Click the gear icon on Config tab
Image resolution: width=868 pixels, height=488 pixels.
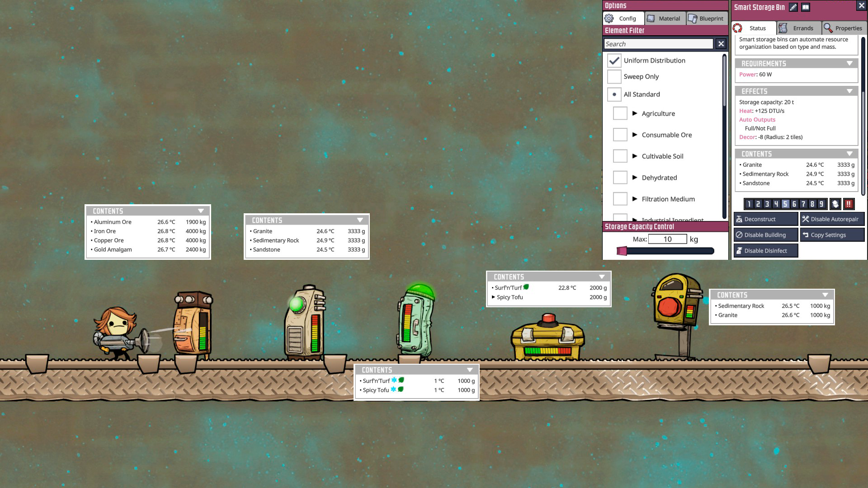click(609, 19)
